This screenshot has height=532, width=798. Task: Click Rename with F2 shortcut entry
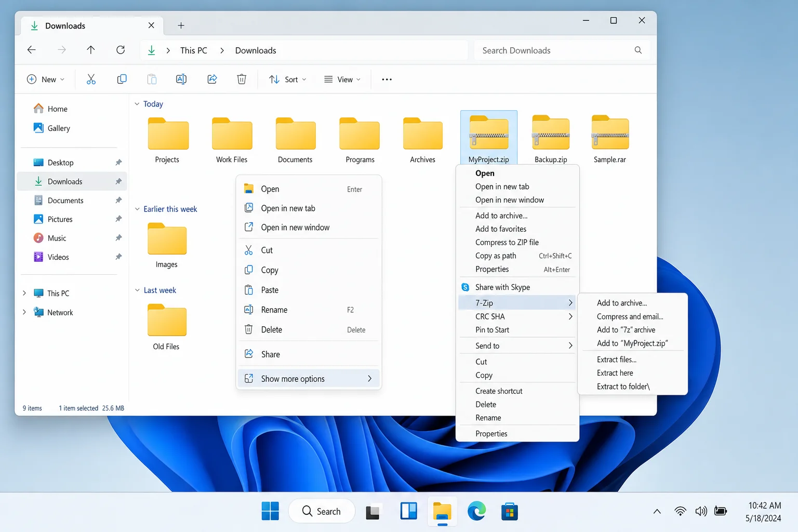pyautogui.click(x=309, y=310)
